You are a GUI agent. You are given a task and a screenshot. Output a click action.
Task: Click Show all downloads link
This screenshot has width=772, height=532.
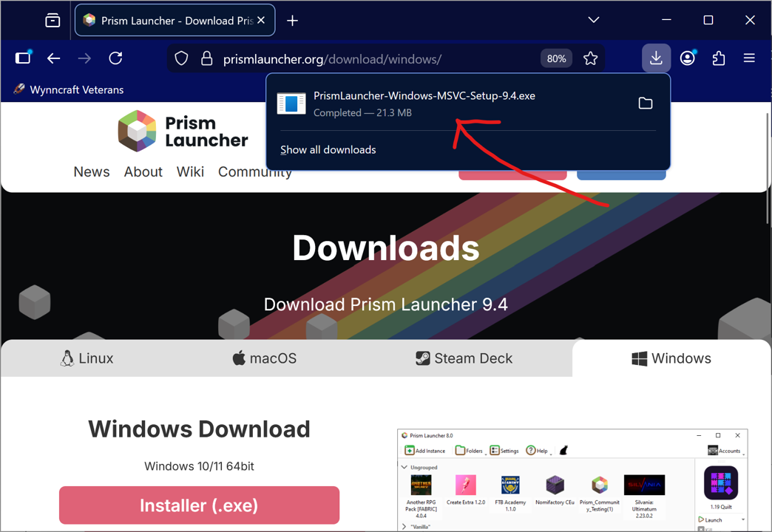tap(328, 150)
